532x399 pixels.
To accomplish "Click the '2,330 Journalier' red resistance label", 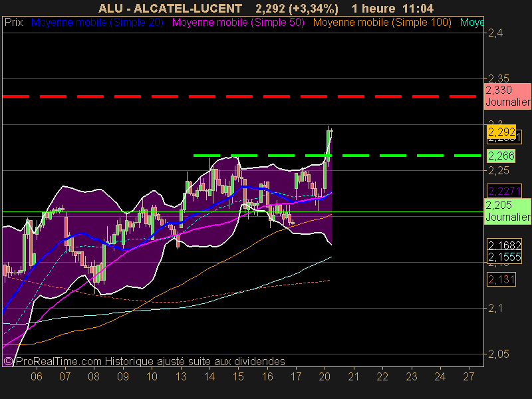I will (507, 96).
